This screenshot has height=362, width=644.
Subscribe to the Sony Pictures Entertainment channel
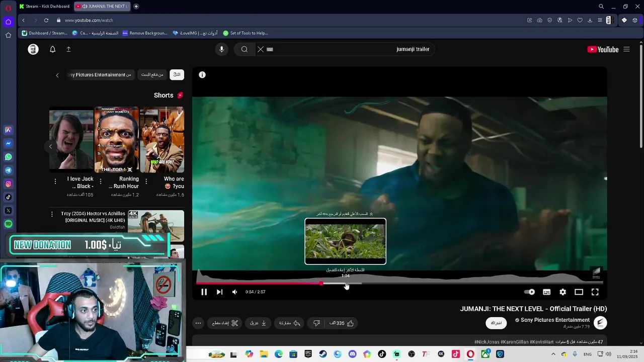pyautogui.click(x=496, y=323)
